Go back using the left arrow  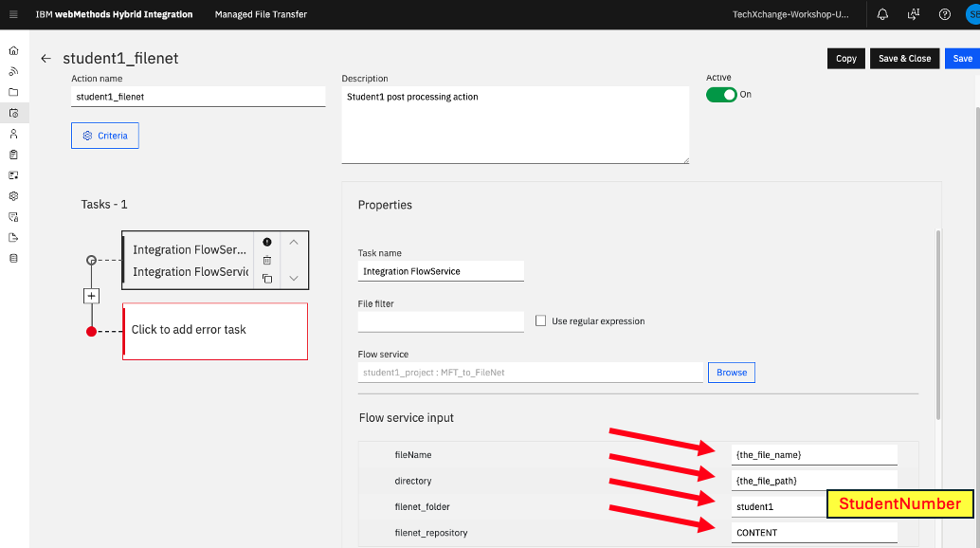click(45, 58)
